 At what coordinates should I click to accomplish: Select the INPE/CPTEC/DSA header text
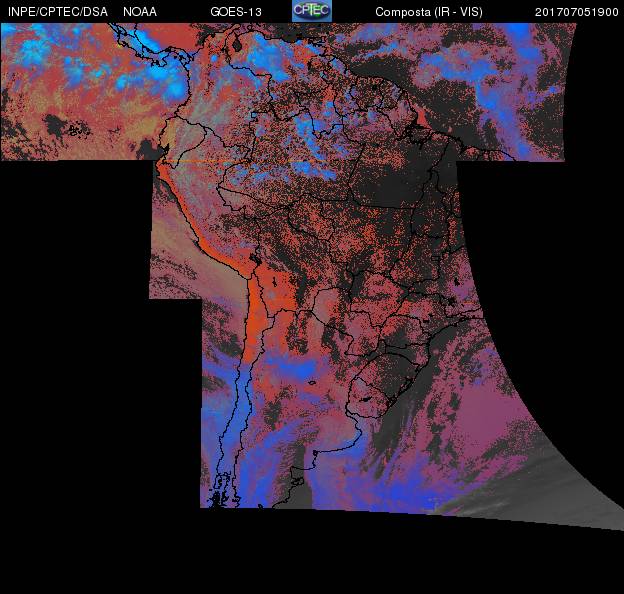(58, 12)
